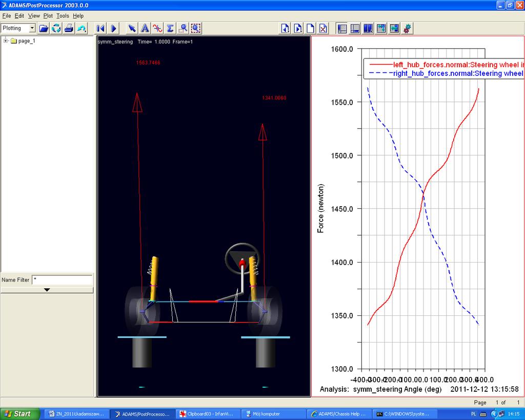Image resolution: width=525 pixels, height=420 pixels.
Task: Switch to ADAMS/Chassis Help taskbar item
Action: click(339, 414)
